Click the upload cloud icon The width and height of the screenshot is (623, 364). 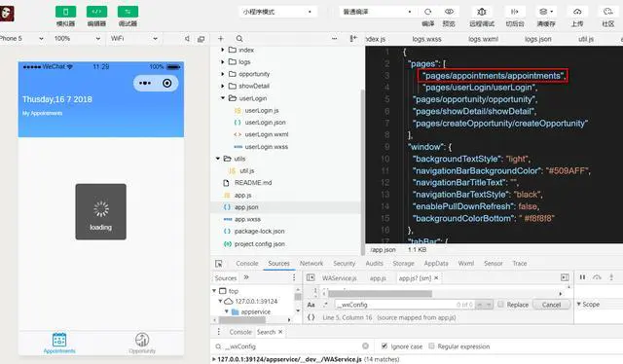click(577, 12)
